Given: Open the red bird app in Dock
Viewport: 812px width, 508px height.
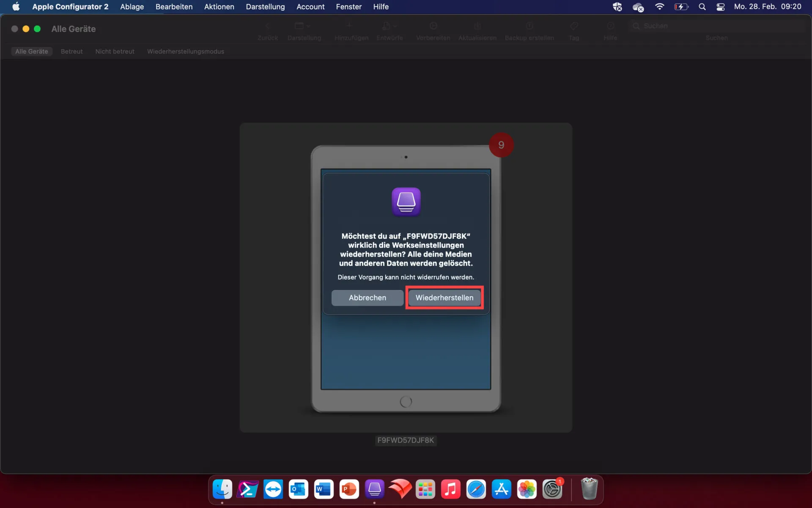Looking at the screenshot, I should point(400,489).
